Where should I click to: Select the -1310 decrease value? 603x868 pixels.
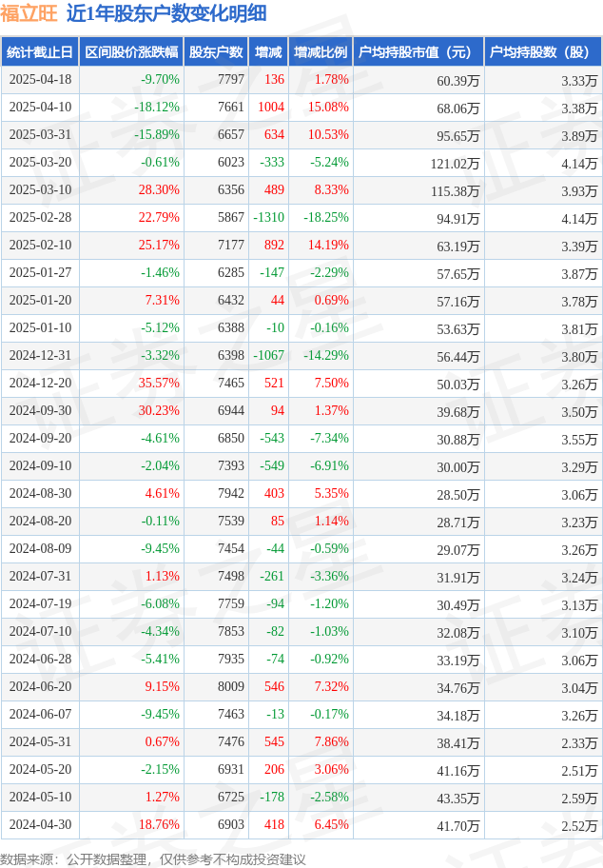[268, 218]
